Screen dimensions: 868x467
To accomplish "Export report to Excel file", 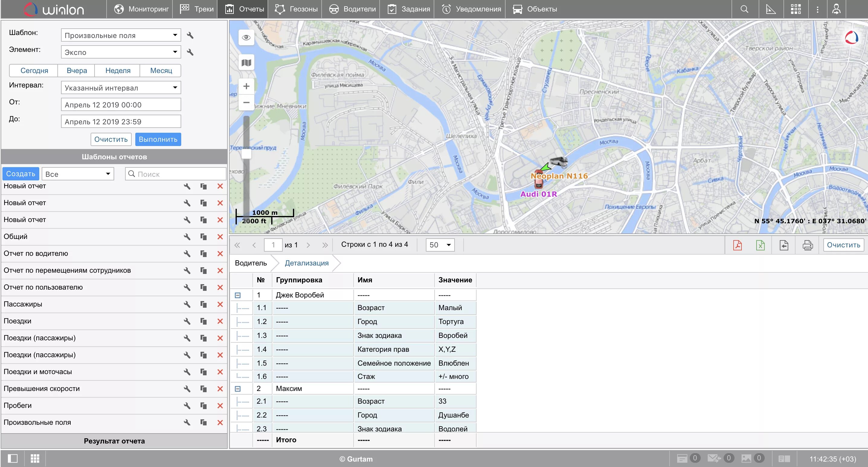I will pos(760,245).
